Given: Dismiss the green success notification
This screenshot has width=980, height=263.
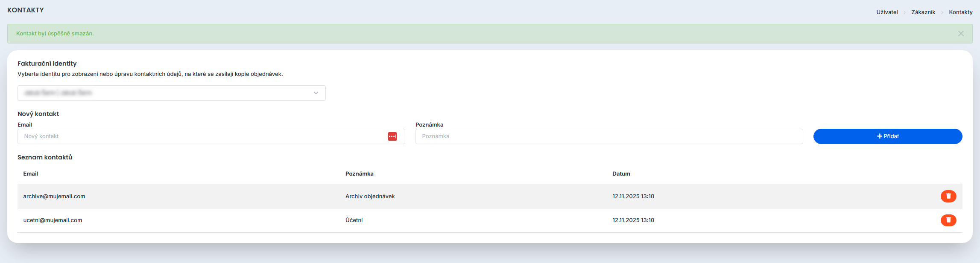Looking at the screenshot, I should coord(960,34).
